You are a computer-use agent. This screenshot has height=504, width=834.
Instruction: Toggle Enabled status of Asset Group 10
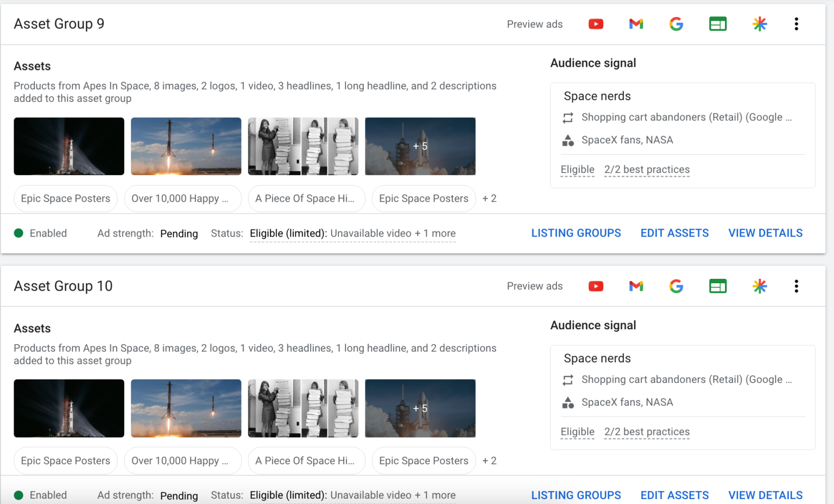[19, 495]
